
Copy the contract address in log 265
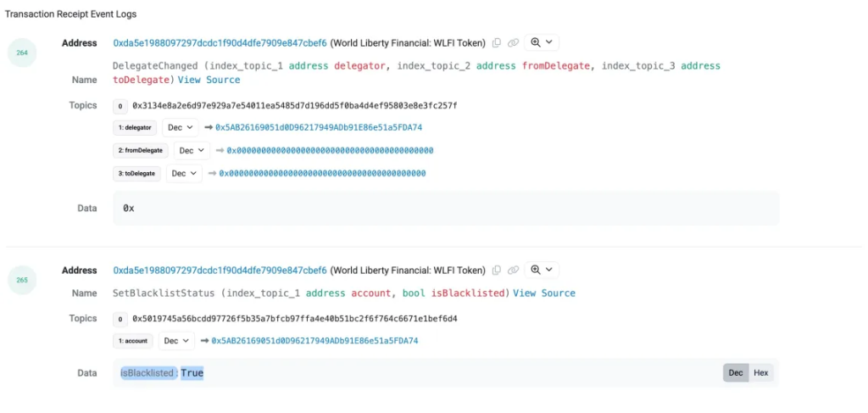pos(497,270)
